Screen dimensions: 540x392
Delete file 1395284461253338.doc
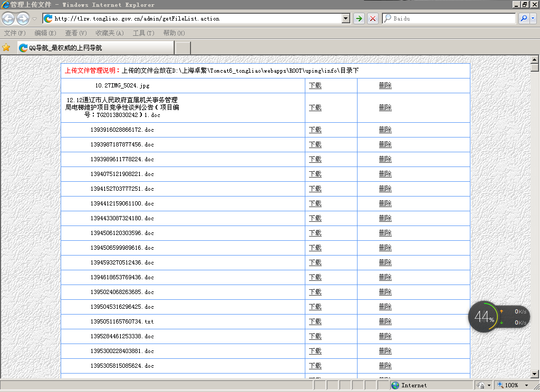(x=385, y=336)
